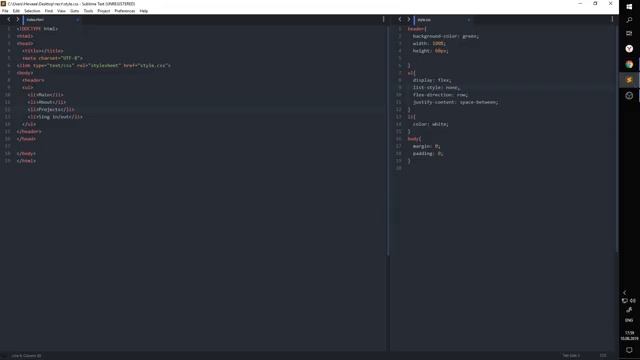Open the tray icon above ENG indicator

tap(629, 310)
